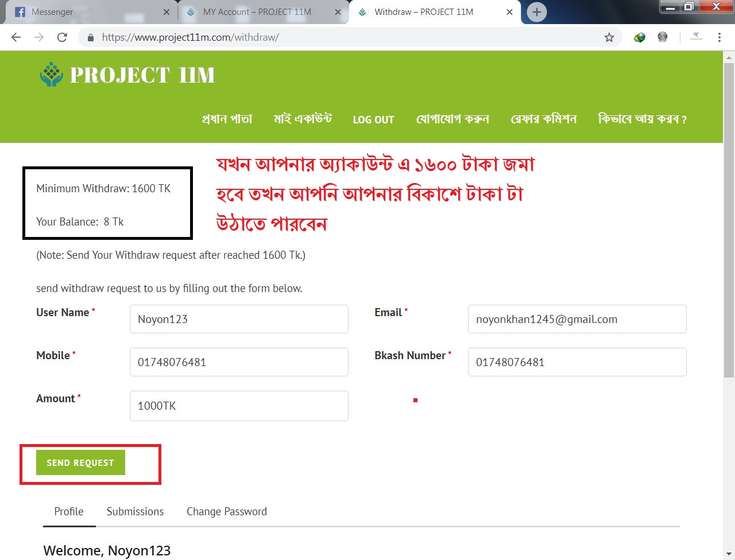Click the browser forward arrow

point(39,37)
